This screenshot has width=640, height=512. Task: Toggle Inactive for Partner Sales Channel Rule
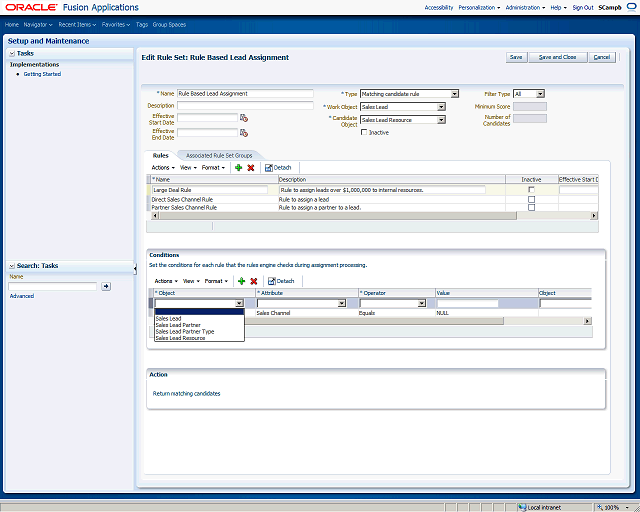pos(531,207)
